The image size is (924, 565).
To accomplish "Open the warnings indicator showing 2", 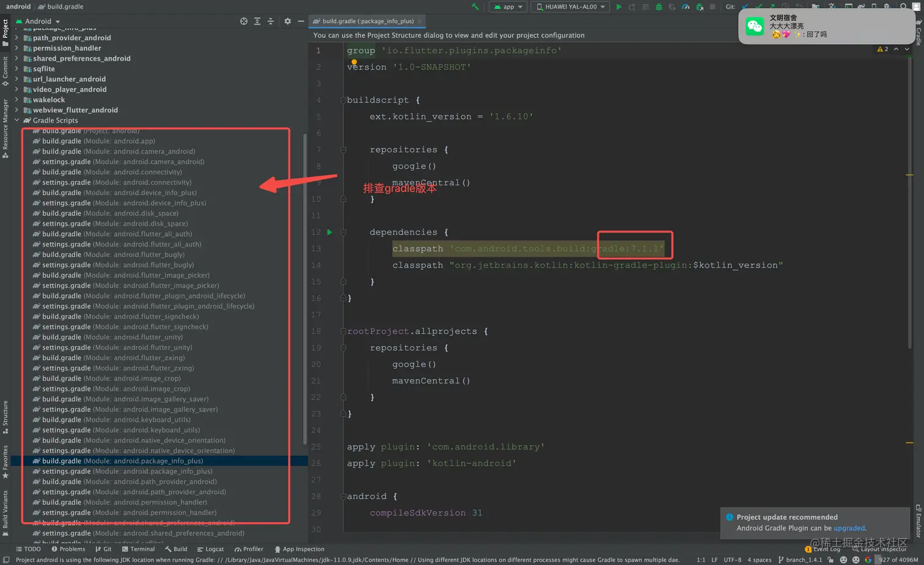I will (x=883, y=49).
